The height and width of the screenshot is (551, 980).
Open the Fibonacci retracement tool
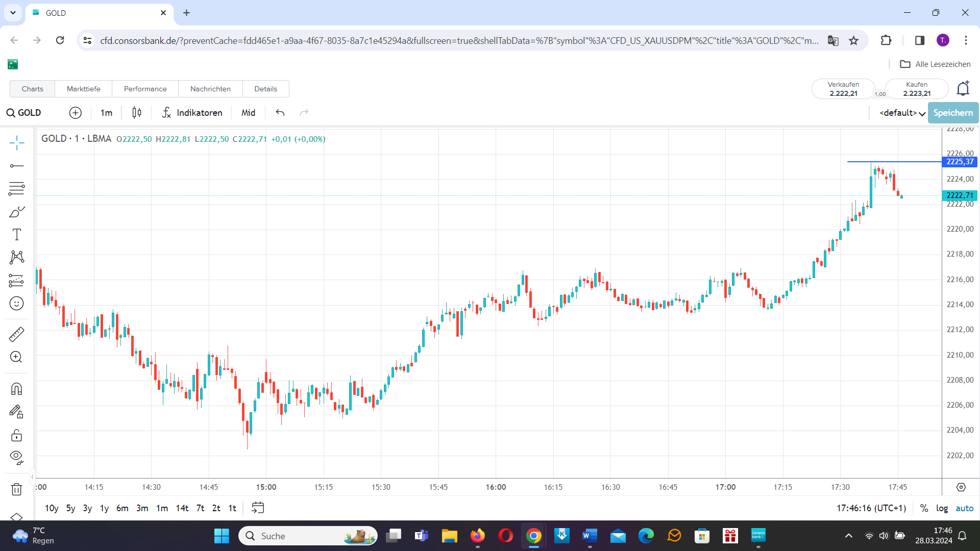pos(17,188)
